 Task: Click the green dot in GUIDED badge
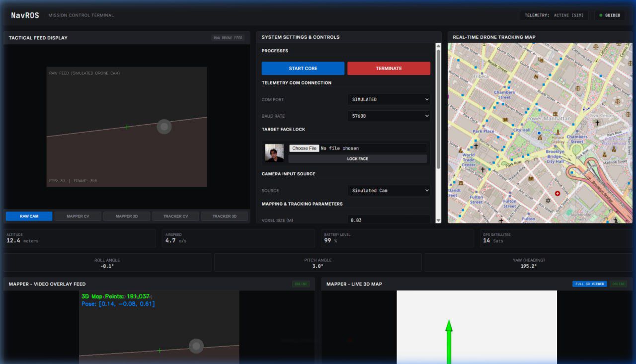click(601, 15)
